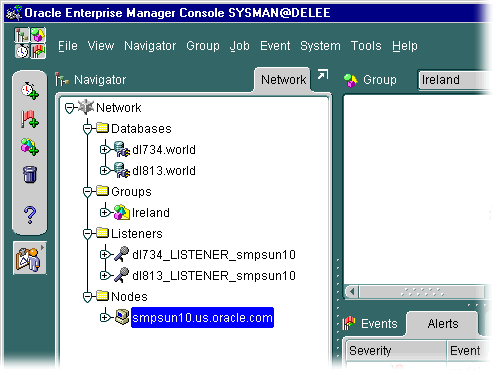498x375 pixels.
Task: Click the Group pane shapes icon
Action: (x=350, y=80)
